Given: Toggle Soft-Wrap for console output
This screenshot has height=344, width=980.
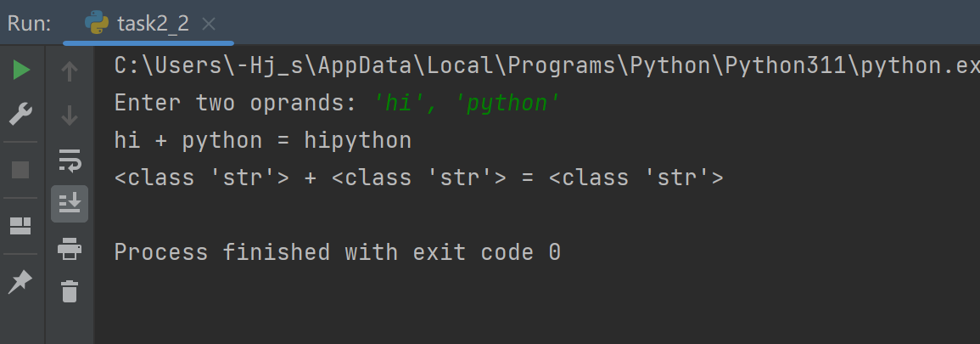Looking at the screenshot, I should (70, 159).
